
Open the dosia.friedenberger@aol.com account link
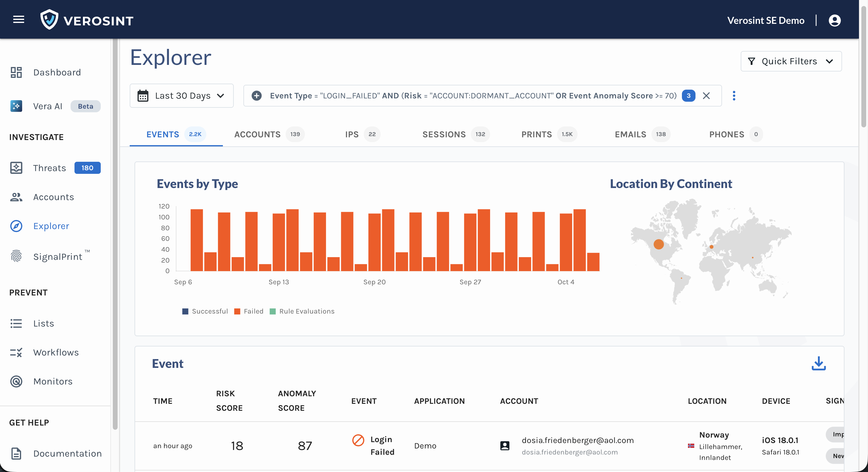578,440
